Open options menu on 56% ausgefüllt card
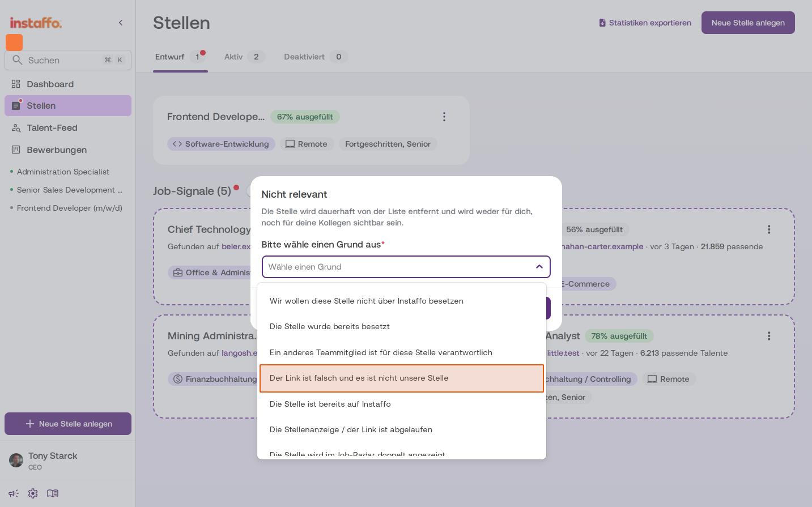 coord(769,229)
